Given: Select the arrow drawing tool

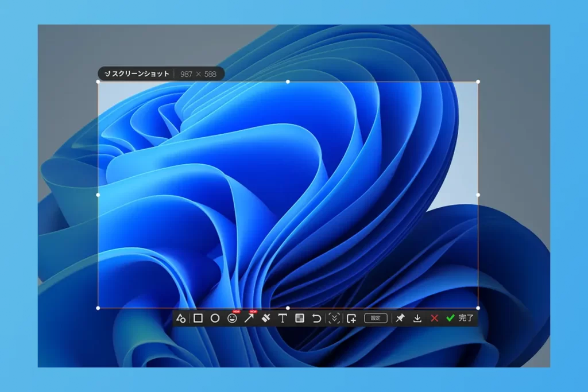Looking at the screenshot, I should click(249, 318).
